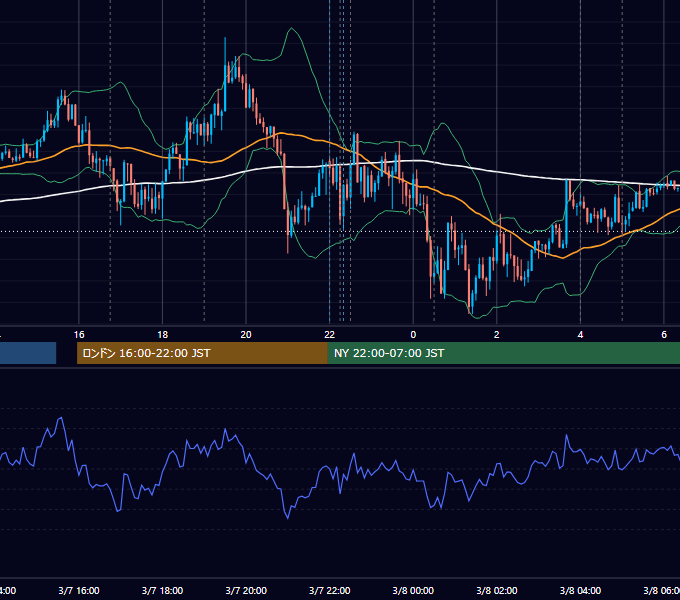Click the 3/8 00:00 time axis label
The width and height of the screenshot is (680, 600).
point(413,590)
